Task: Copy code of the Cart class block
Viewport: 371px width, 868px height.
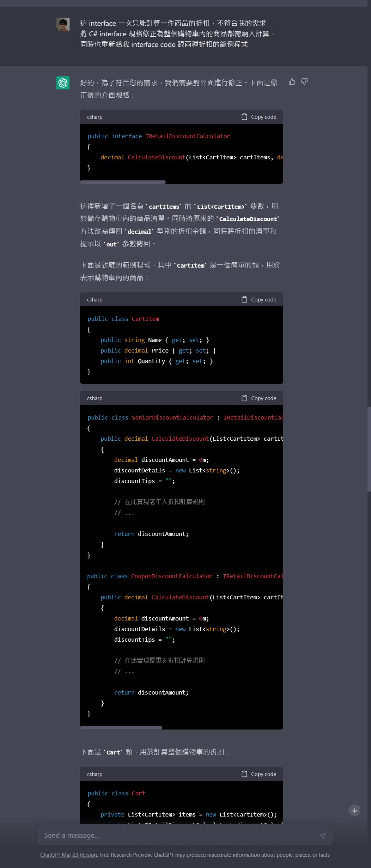Action: 259,774
